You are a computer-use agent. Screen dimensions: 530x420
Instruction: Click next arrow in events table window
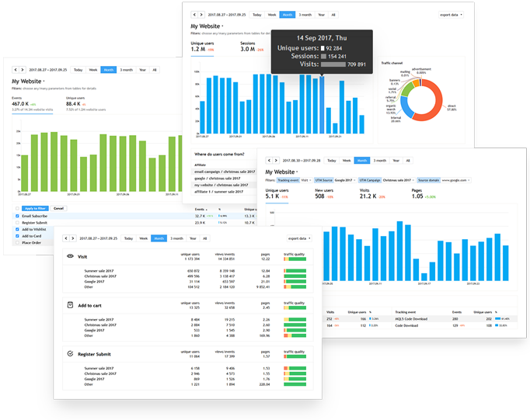(x=73, y=238)
